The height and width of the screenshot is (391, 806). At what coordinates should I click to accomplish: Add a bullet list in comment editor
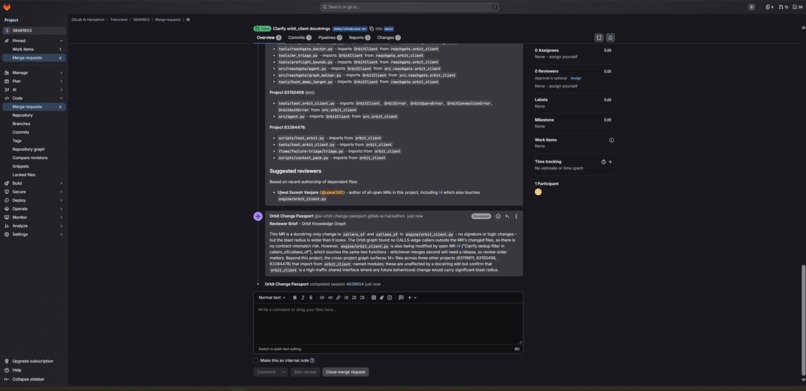point(346,297)
